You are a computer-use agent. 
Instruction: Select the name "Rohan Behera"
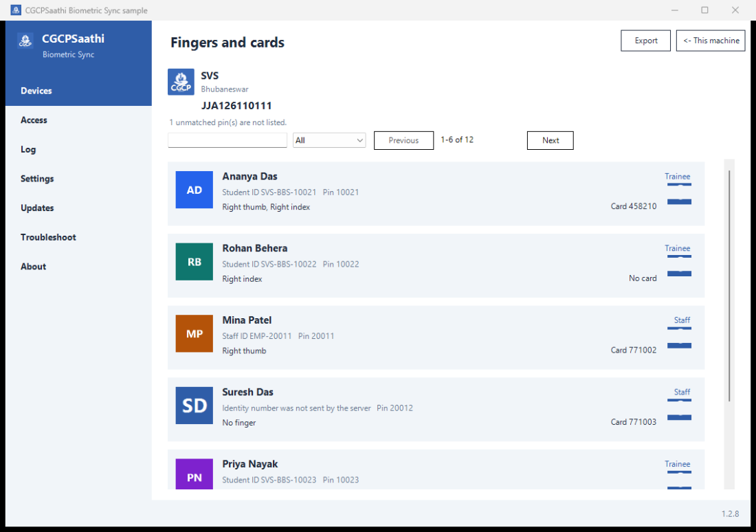tap(254, 248)
